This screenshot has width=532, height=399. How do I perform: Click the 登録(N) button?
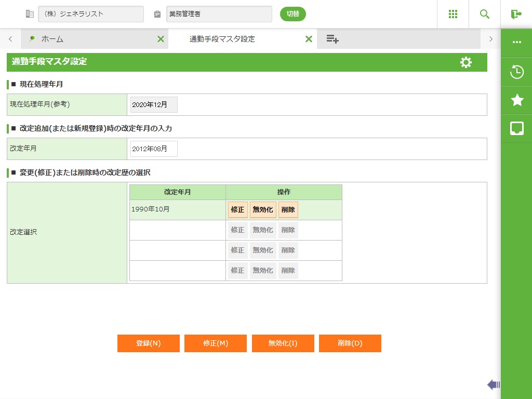[x=148, y=343]
